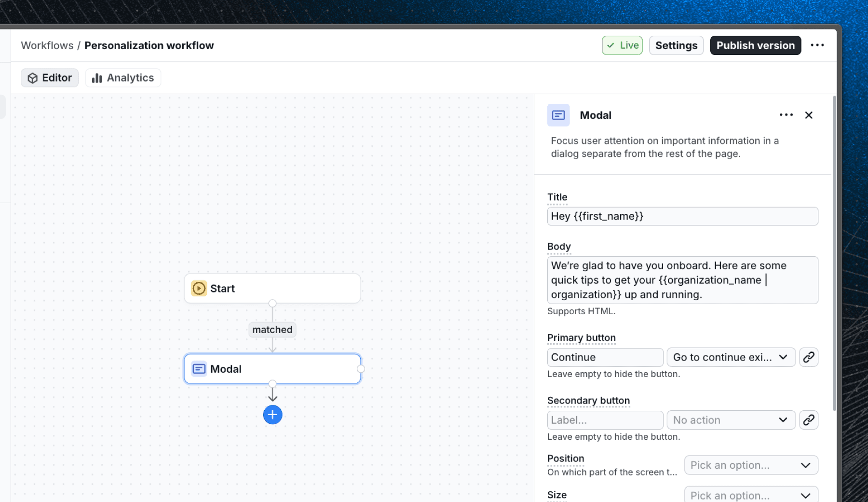Open the Primary button action dropdown
This screenshot has height=502, width=868.
coord(731,357)
